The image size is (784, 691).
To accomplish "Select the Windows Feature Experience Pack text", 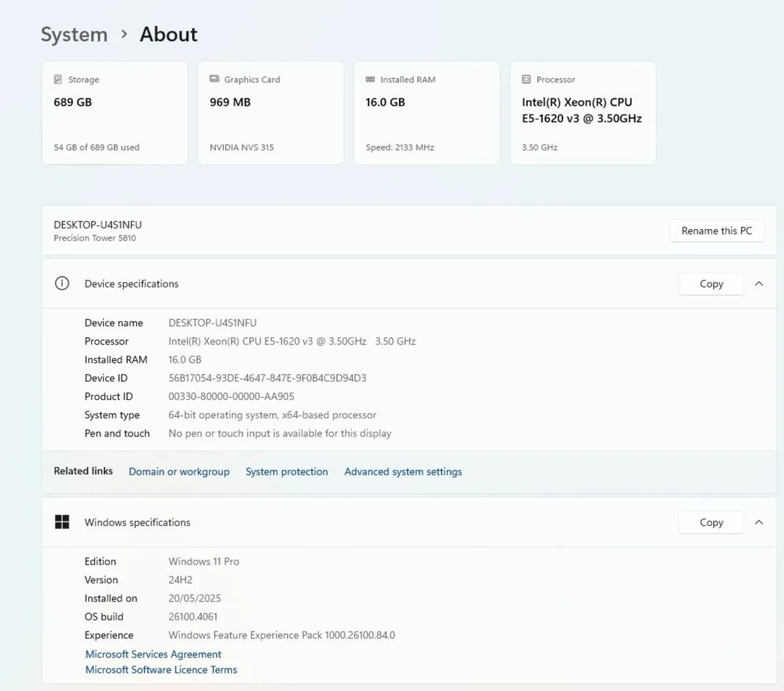I will [x=282, y=635].
